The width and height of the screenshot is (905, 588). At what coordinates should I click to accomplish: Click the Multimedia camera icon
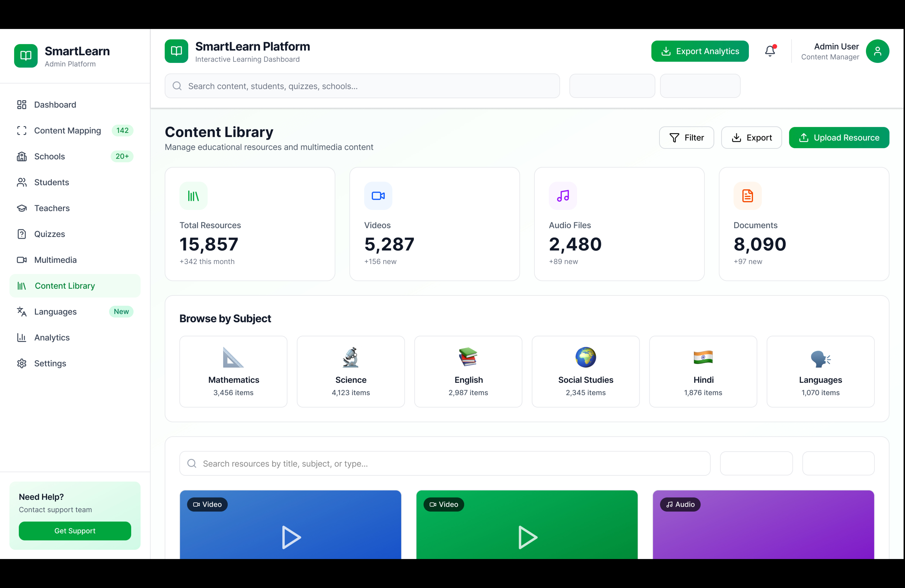22,260
